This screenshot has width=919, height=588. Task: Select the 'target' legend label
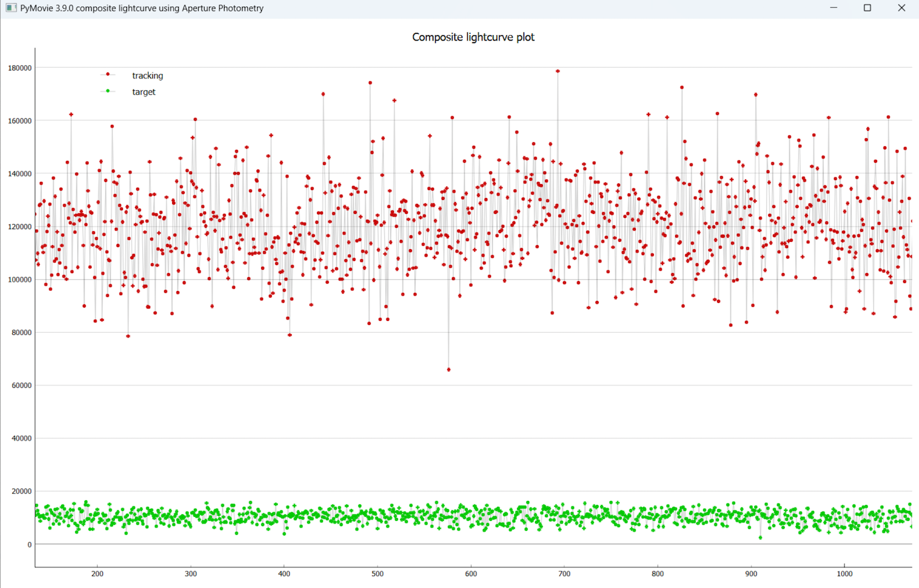(144, 92)
